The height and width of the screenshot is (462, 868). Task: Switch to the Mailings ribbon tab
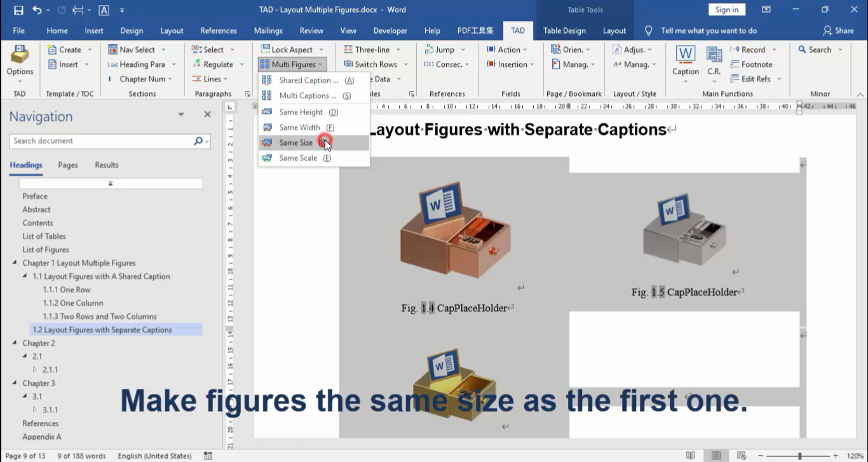tap(268, 31)
